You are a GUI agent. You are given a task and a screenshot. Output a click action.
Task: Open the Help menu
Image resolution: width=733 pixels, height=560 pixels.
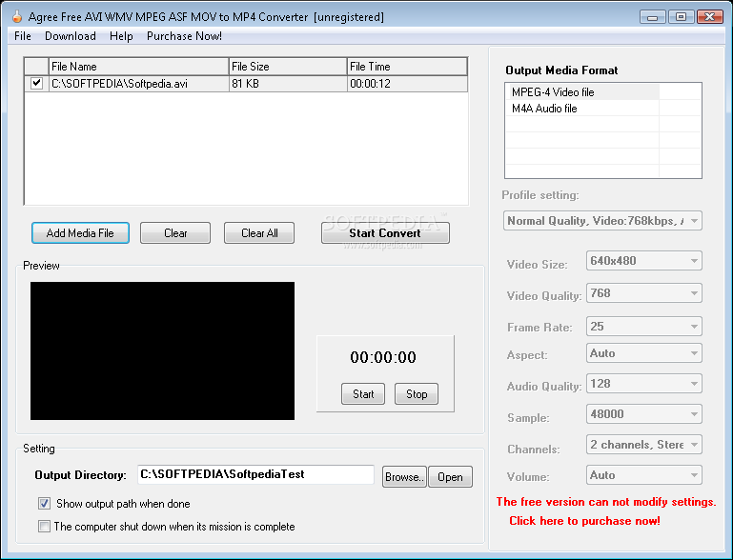pos(121,36)
